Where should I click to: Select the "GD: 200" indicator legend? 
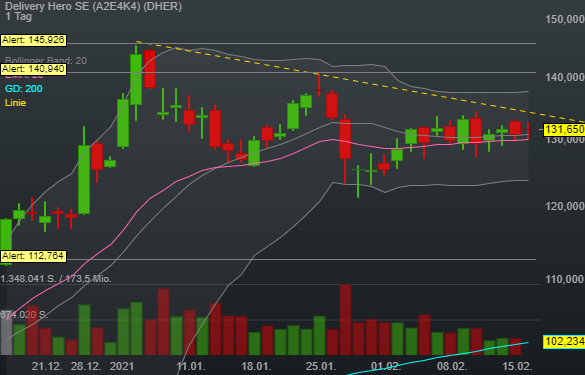pos(24,89)
